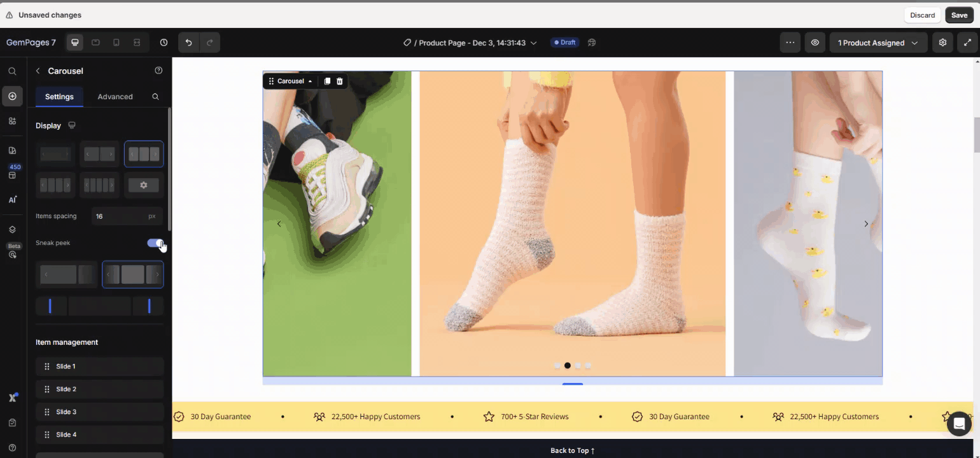Open page settings via gear icon
980x458 pixels.
[x=942, y=42]
